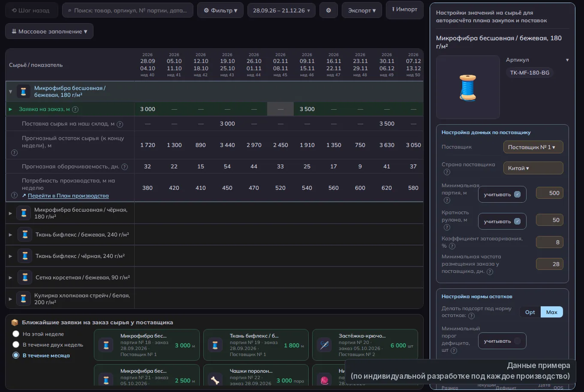The width and height of the screenshot is (584, 392).
Task: Expand 'Заявка на заказ, м' row arrow
Action: pos(10,109)
